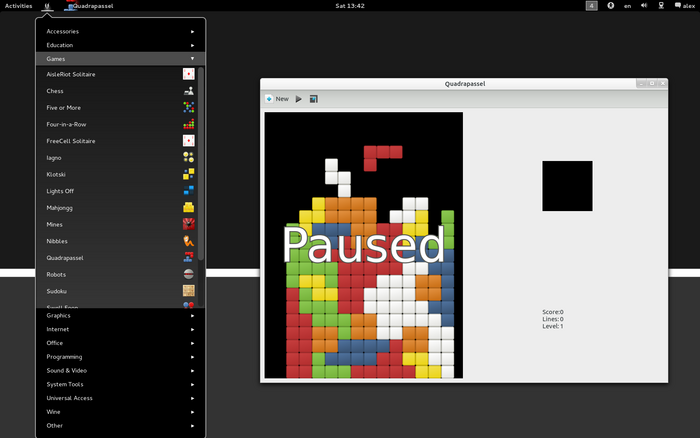Expand the System Tools category
Screen dimensions: 700x438
(x=120, y=384)
